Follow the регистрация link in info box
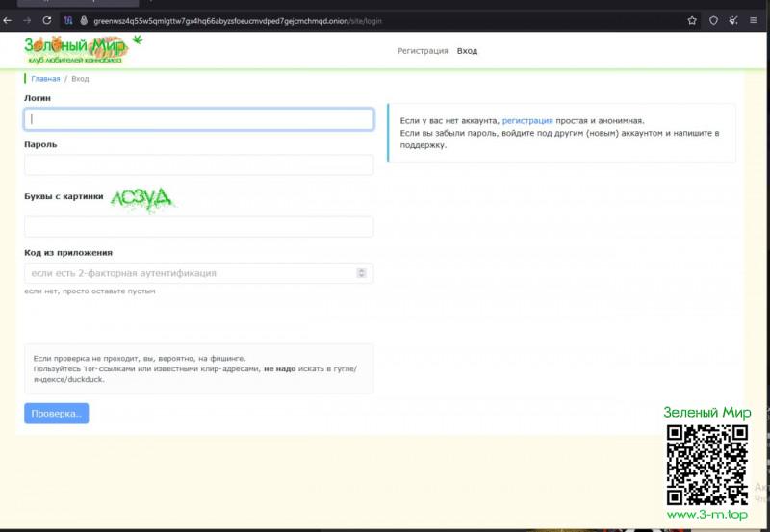 tap(527, 121)
